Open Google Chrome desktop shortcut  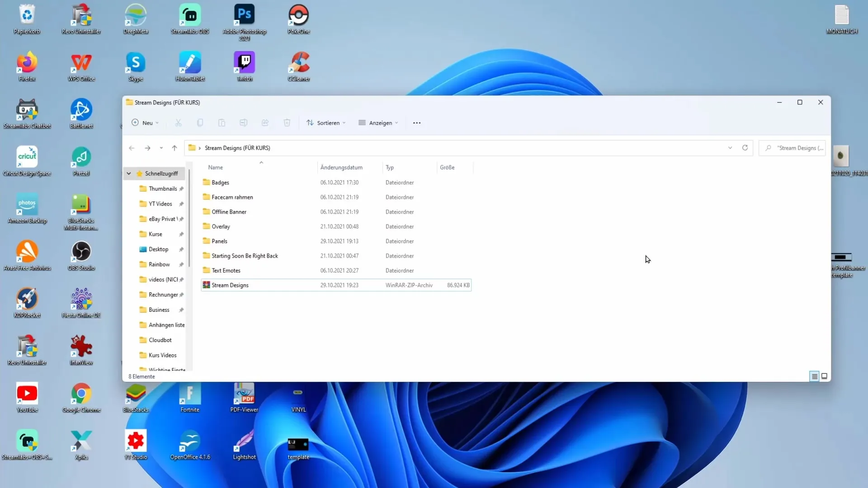click(81, 398)
